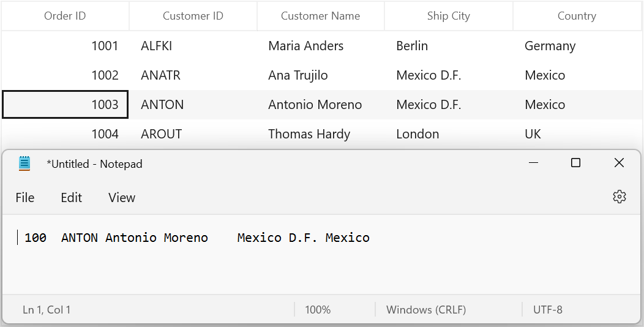
Task: Click the Ship City column header
Action: pos(449,15)
